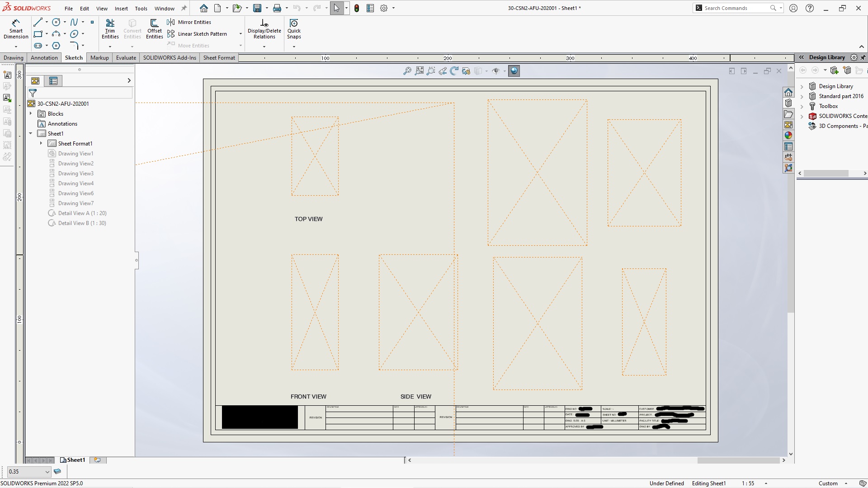The image size is (868, 488).
Task: Toggle the blue sphere display button
Action: [514, 71]
